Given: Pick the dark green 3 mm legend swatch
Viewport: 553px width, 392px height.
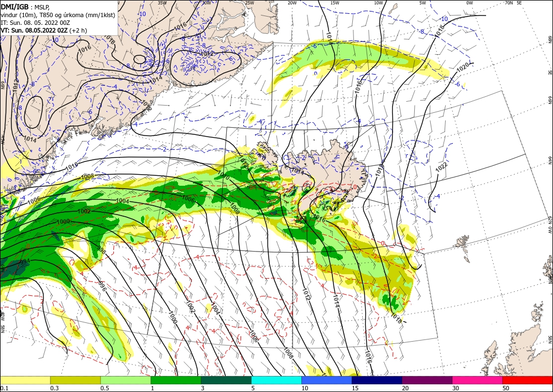Looking at the screenshot, I should [226, 380].
